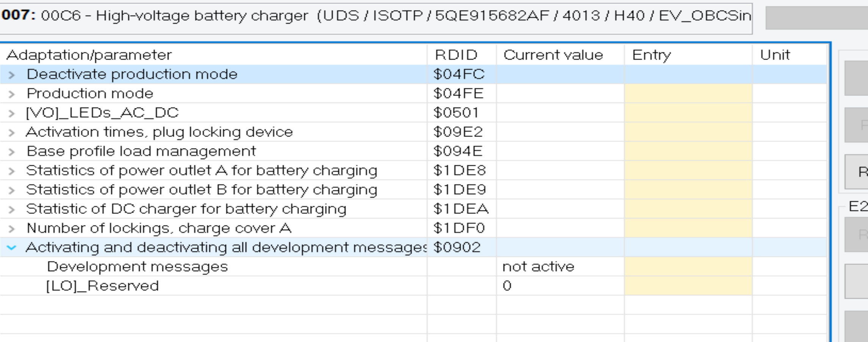Image resolution: width=868 pixels, height=342 pixels.
Task: Expand the [VO]_LEDs_AC_DC parameter
Action: click(x=12, y=113)
